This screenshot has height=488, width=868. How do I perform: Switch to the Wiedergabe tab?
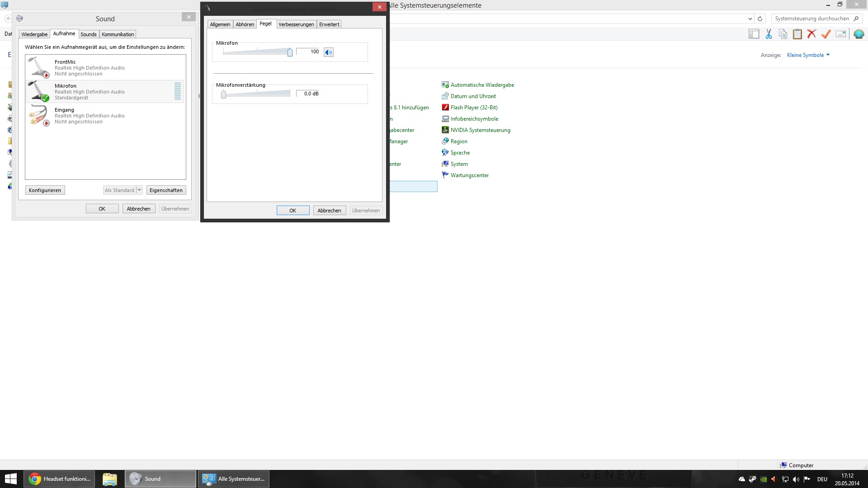[34, 34]
